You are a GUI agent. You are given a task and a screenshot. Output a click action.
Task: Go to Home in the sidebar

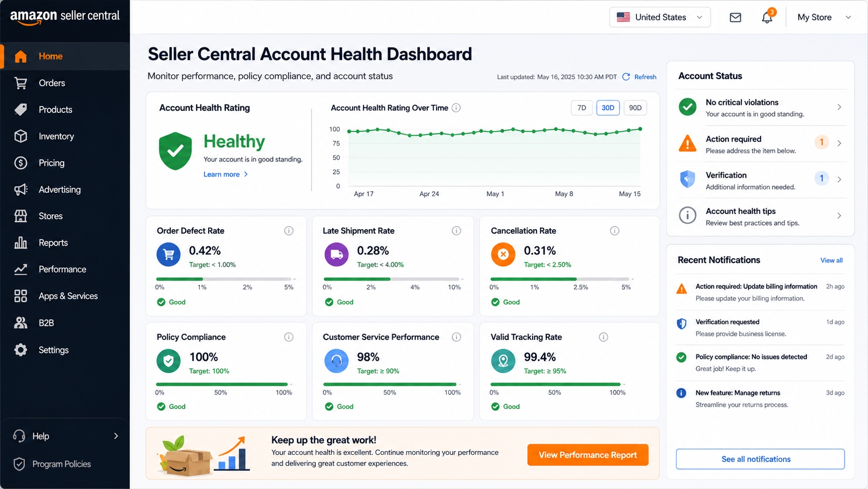pyautogui.click(x=65, y=56)
